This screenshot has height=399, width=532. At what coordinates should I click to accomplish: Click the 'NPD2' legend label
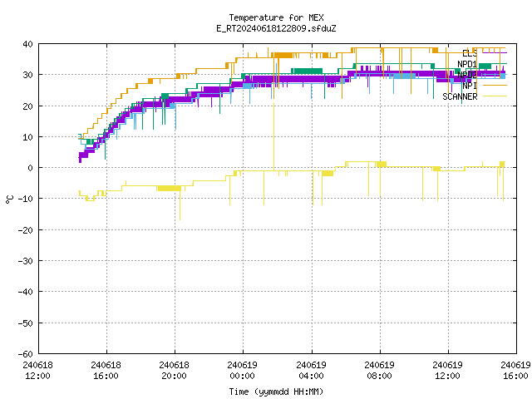467,75
